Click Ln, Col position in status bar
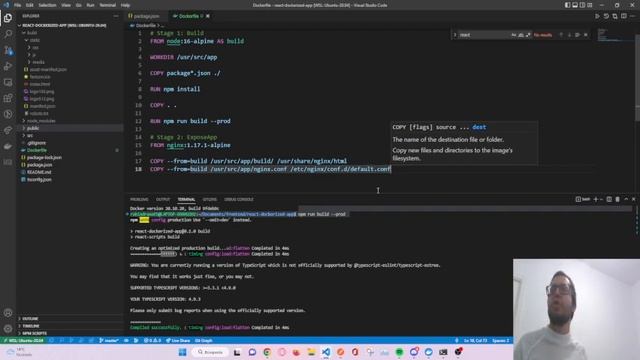The width and height of the screenshot is (640, 360). (x=476, y=340)
